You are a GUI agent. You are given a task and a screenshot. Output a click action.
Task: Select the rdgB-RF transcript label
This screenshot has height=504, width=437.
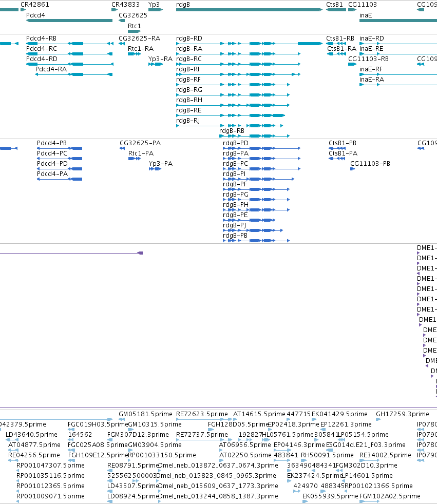coord(188,80)
